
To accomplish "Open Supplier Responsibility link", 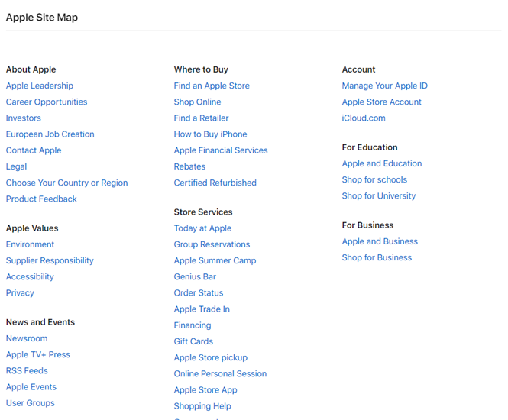I will tap(50, 260).
